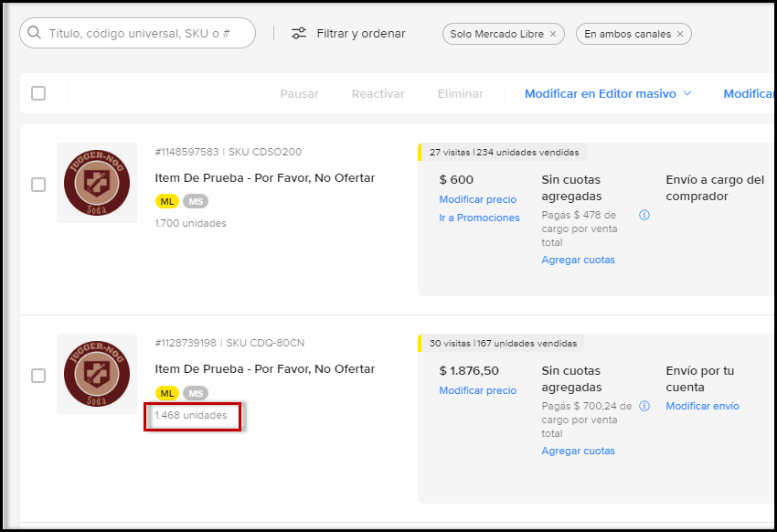Screen dimensions: 777x532
Task: Click the filter sliders icon
Action: (x=299, y=33)
